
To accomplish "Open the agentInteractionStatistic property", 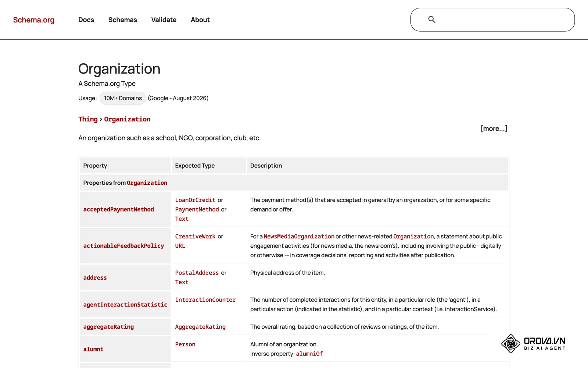I will click(125, 305).
